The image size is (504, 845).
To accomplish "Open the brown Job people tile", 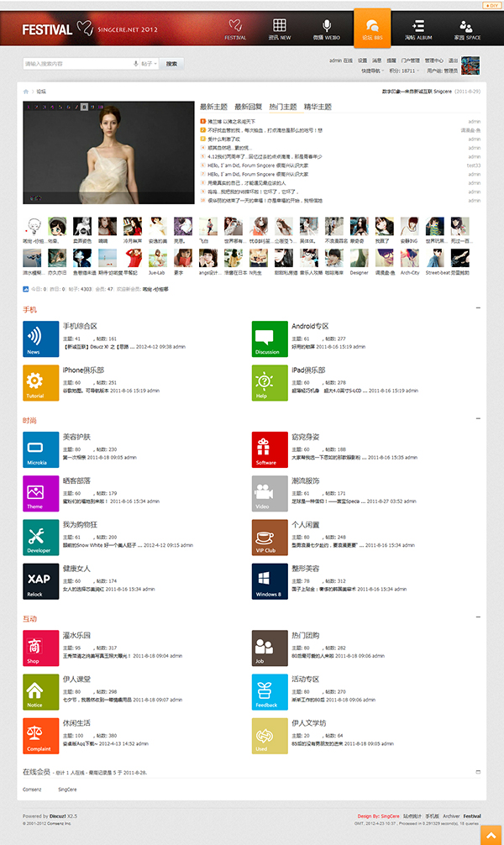I will pos(270,648).
